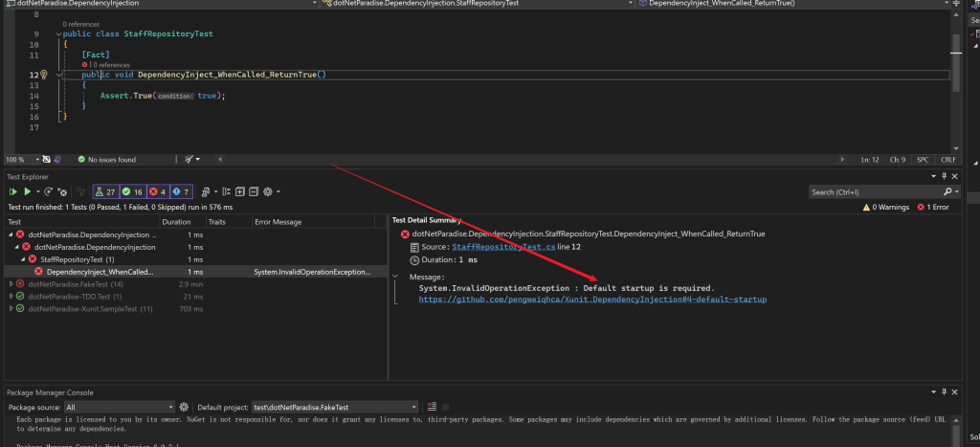Toggle the passed tests filter showing 16
The image size is (980, 447).
[x=131, y=191]
